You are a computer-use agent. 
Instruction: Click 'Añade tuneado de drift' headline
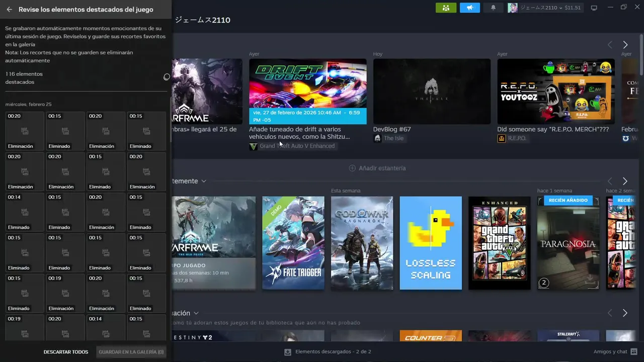299,133
